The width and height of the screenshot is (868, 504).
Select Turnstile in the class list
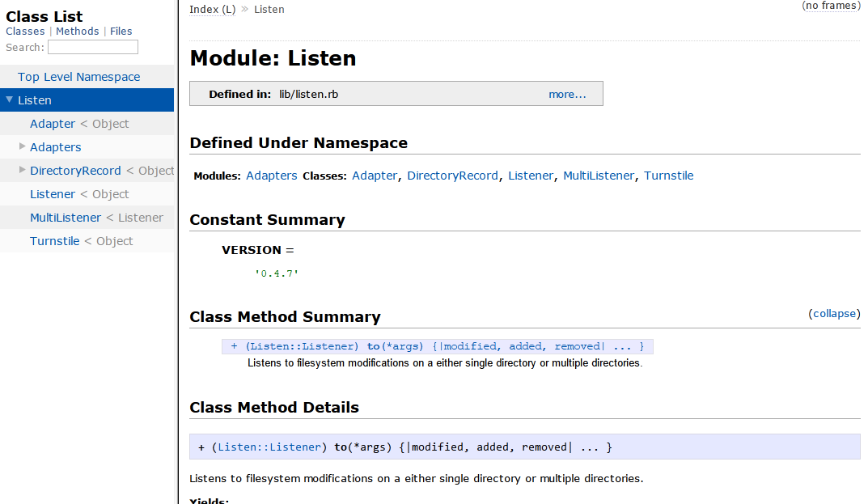click(x=54, y=241)
